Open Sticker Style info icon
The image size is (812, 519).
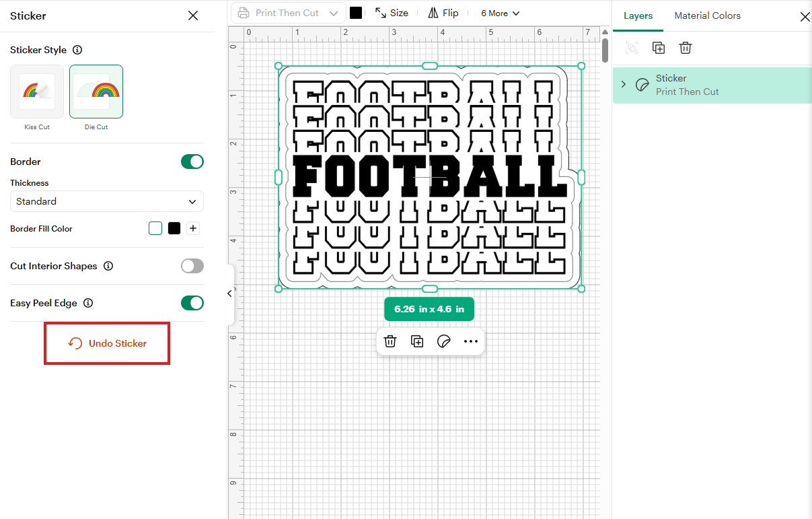tap(77, 50)
